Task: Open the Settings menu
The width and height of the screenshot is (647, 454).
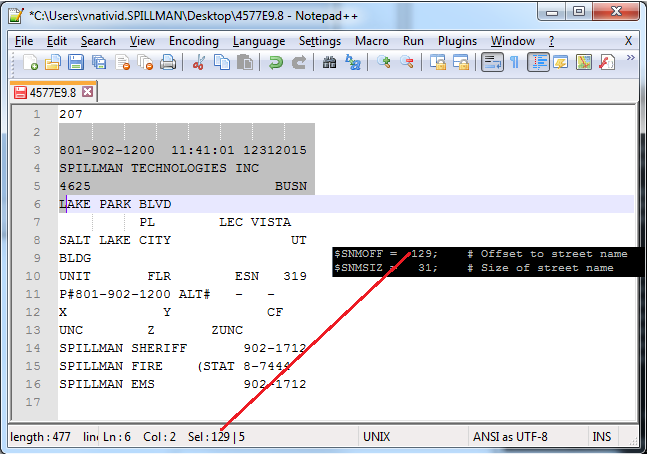Action: [320, 41]
